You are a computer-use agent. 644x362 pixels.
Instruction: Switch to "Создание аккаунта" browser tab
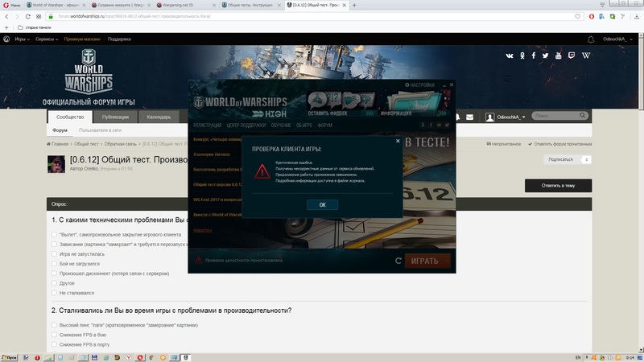pos(120,6)
